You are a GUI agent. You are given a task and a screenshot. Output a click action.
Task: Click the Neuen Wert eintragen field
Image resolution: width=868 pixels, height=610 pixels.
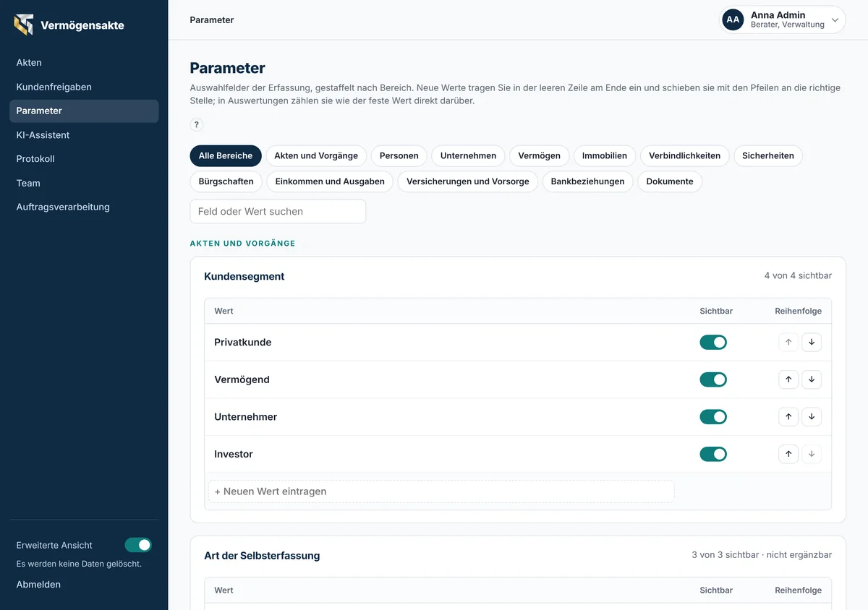point(441,491)
